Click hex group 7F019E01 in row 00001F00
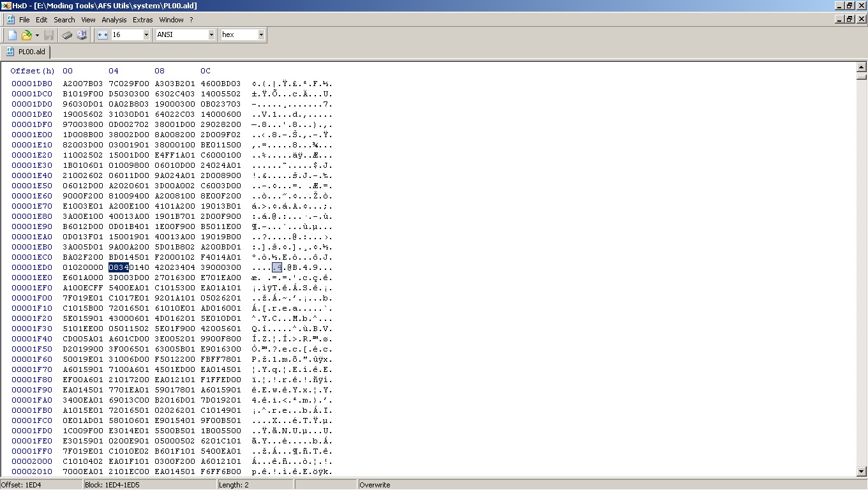 pos(83,298)
